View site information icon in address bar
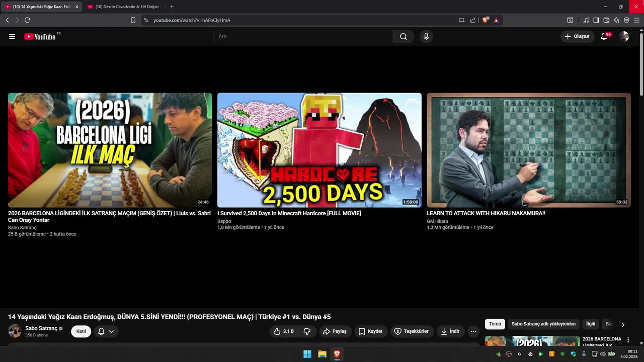This screenshot has height=362, width=644. (146, 20)
